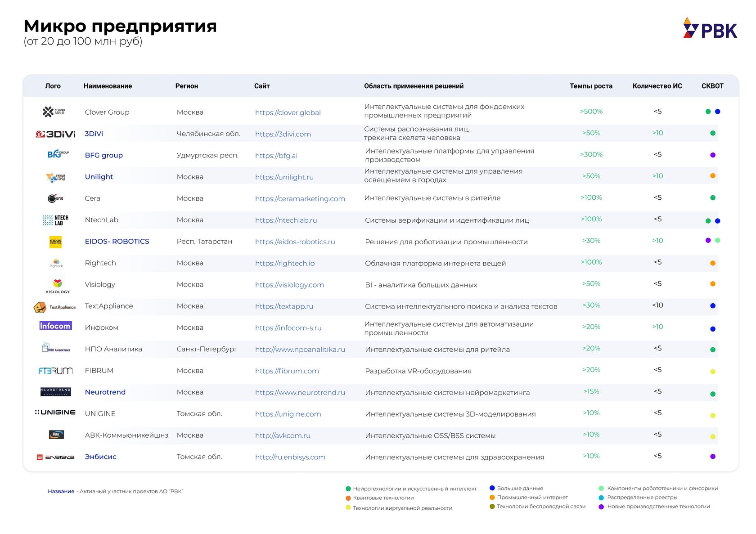Image resolution: width=756 pixels, height=534 pixels.
Task: Click the blue dot in TextAppliance row
Action: (713, 306)
